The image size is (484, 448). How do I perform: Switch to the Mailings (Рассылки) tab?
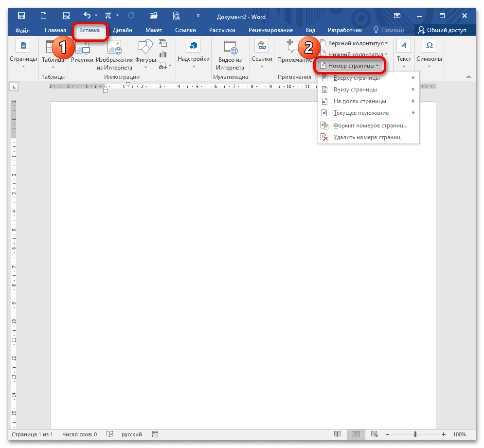pyautogui.click(x=222, y=30)
